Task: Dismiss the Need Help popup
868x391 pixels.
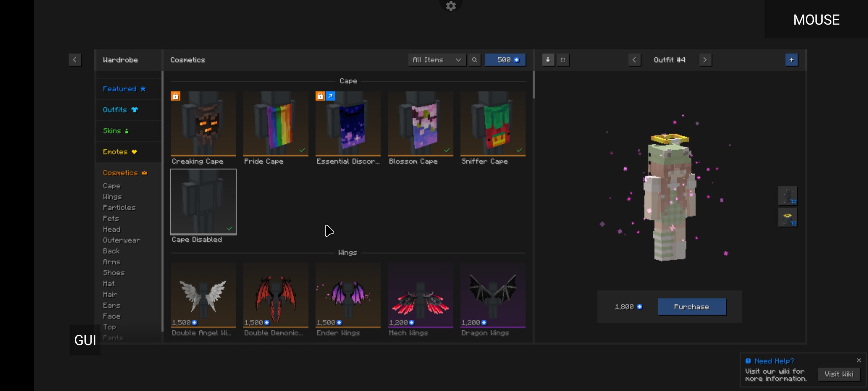Action: 859,360
